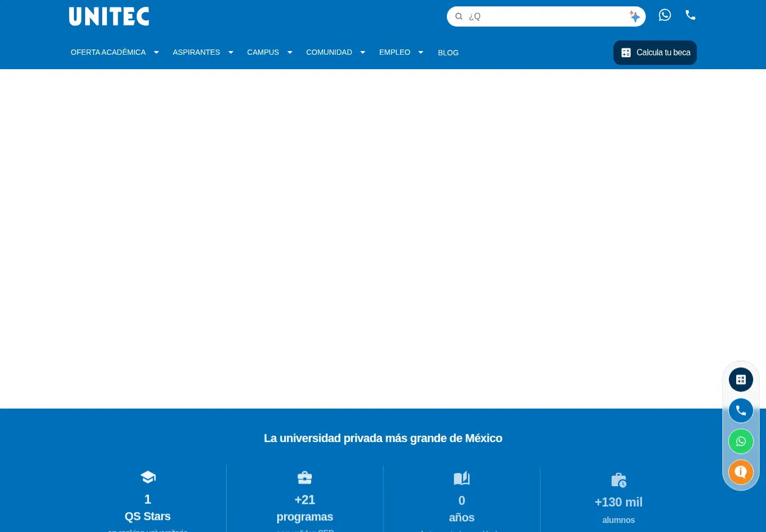Focus the search input field
The height and width of the screenshot is (532, 766).
coord(546,16)
